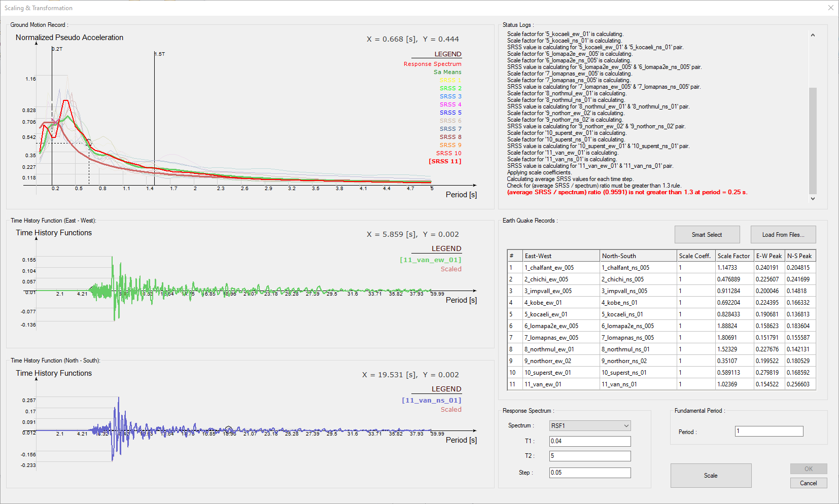Focus the Step value field
Viewport: 839px width, 504px height.
point(590,473)
